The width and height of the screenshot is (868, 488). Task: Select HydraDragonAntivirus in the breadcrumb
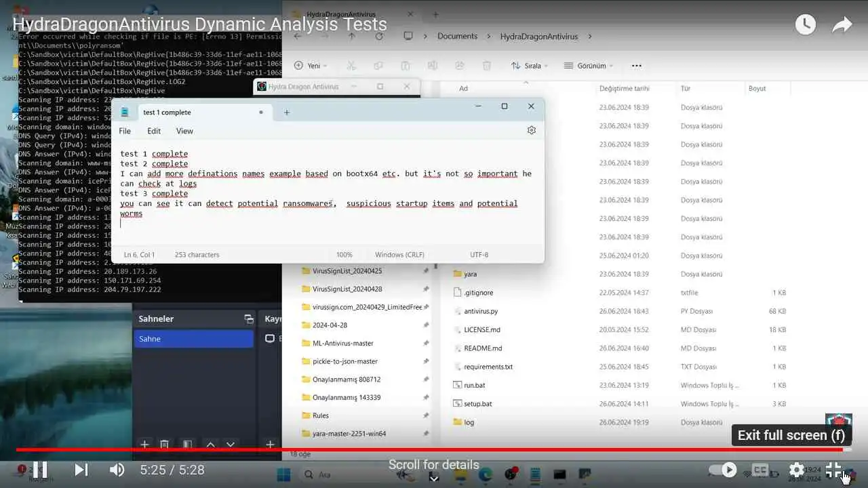pyautogui.click(x=539, y=37)
